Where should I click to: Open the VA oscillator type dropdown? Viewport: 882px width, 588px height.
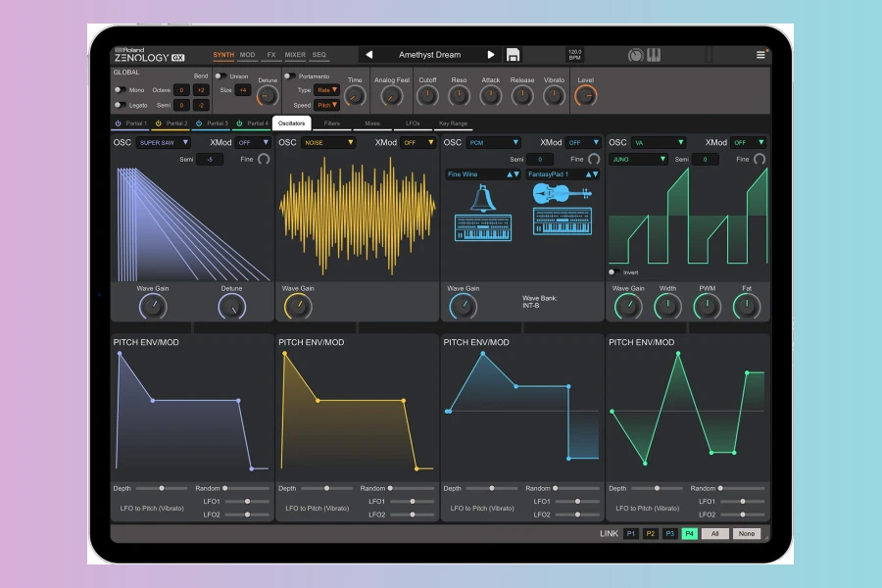pos(659,143)
